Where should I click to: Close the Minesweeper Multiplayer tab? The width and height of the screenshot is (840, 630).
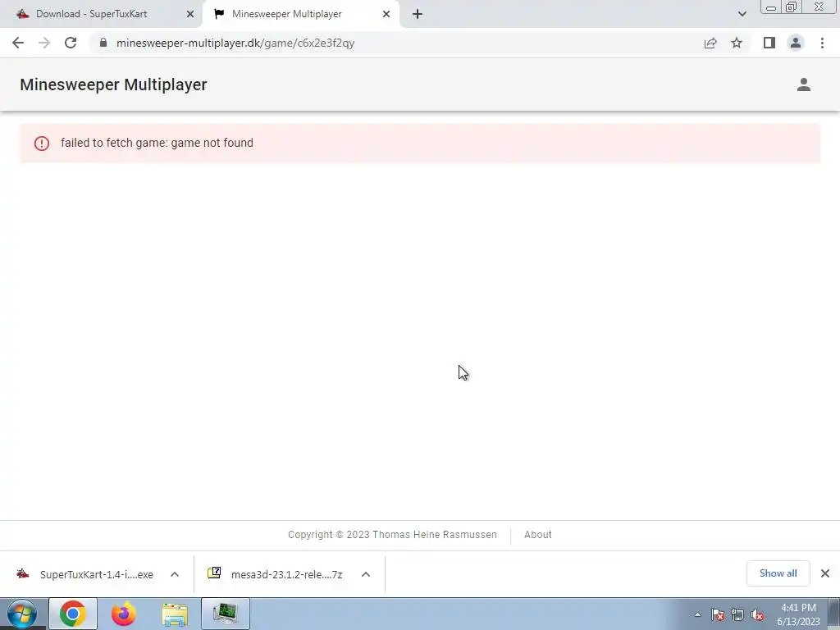pyautogui.click(x=386, y=14)
